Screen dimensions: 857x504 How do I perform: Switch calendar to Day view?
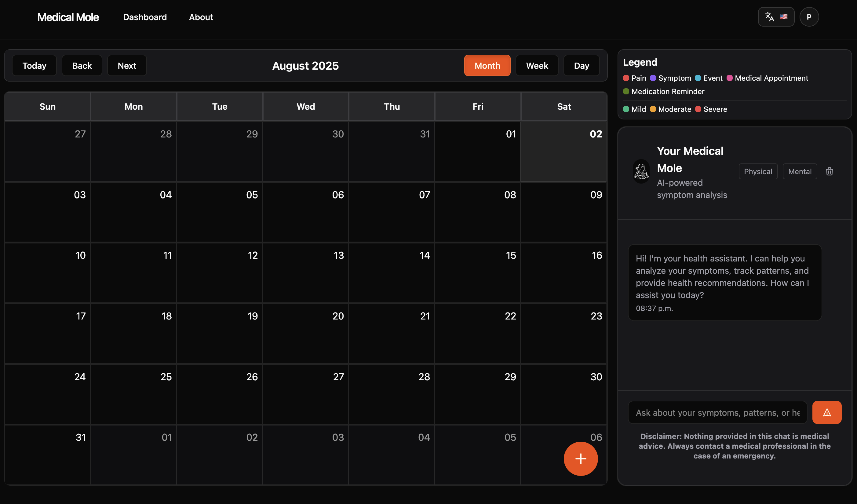pyautogui.click(x=581, y=66)
